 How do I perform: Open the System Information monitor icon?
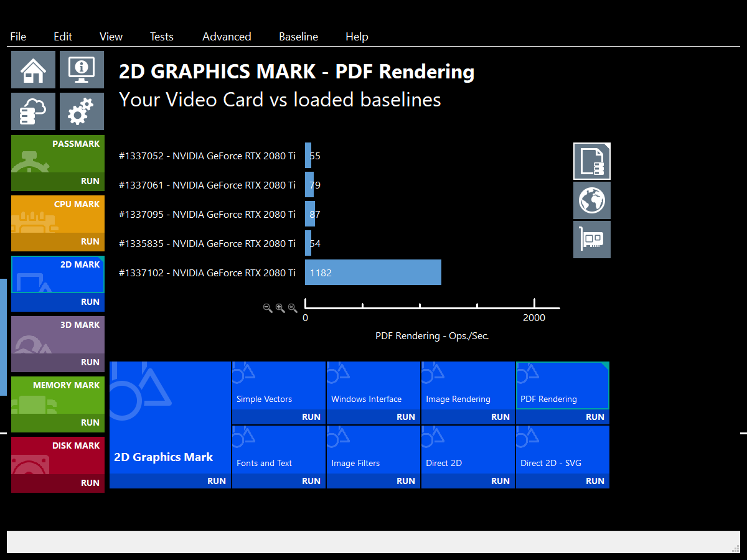(x=82, y=70)
